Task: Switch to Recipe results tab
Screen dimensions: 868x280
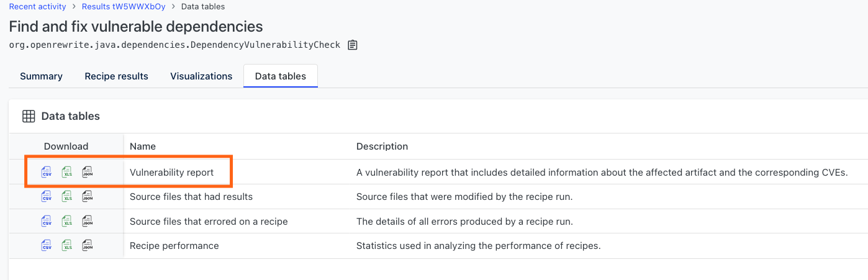Action: 117,76
